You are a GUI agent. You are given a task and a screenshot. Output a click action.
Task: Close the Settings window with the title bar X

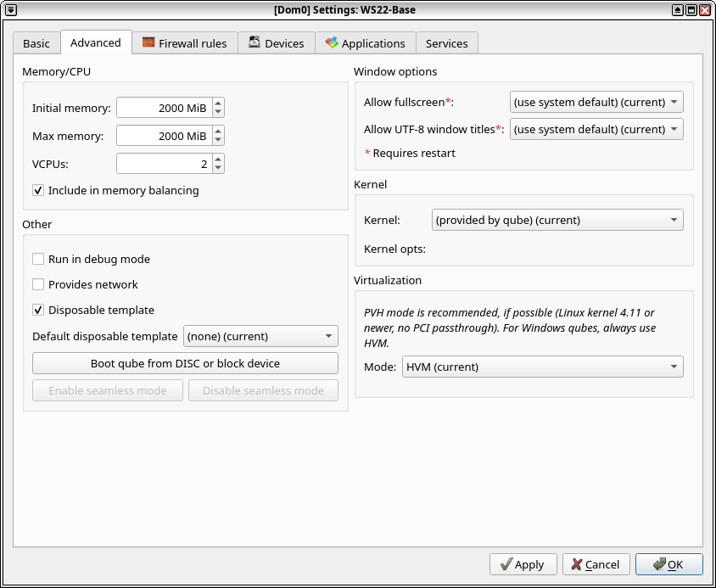[x=705, y=9]
